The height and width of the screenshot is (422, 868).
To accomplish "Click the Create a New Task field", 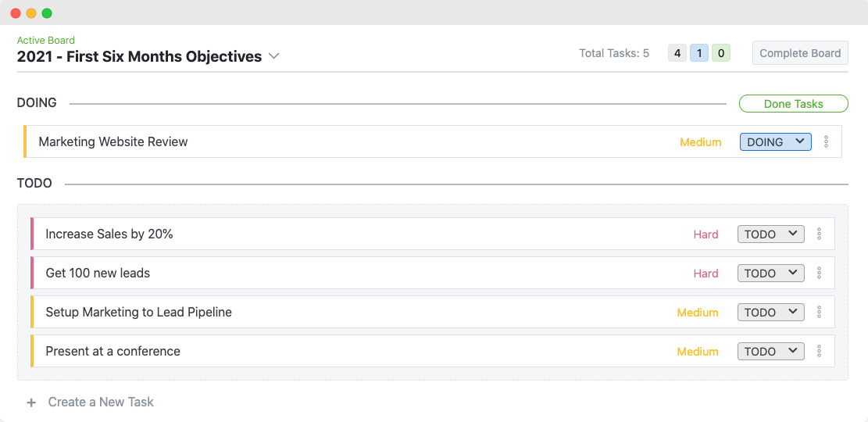I will pos(101,402).
